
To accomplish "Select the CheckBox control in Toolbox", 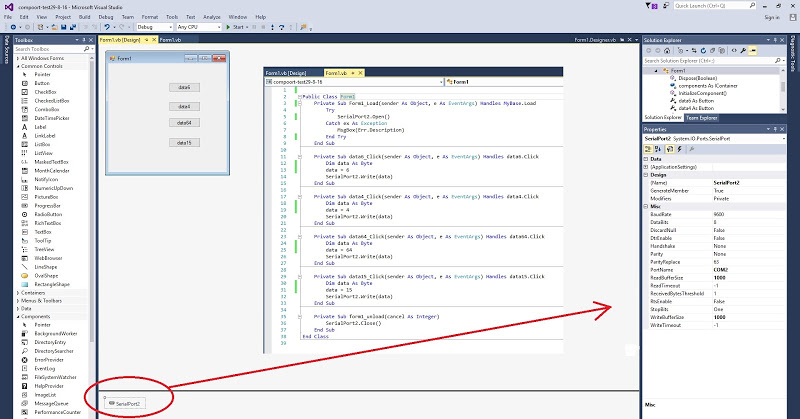I will pyautogui.click(x=43, y=91).
